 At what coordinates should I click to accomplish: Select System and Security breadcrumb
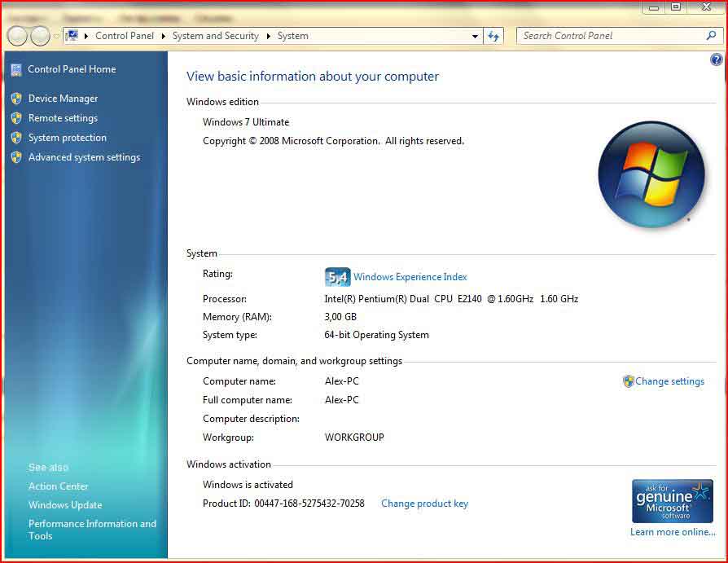click(216, 36)
